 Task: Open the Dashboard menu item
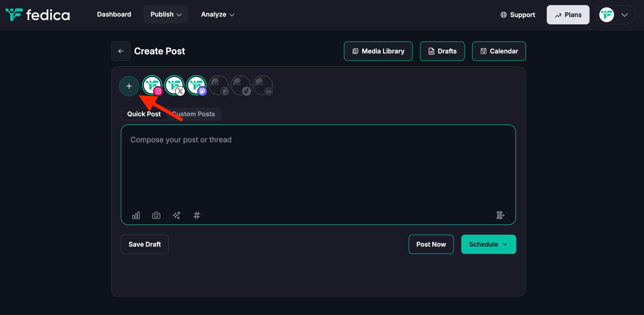click(114, 14)
